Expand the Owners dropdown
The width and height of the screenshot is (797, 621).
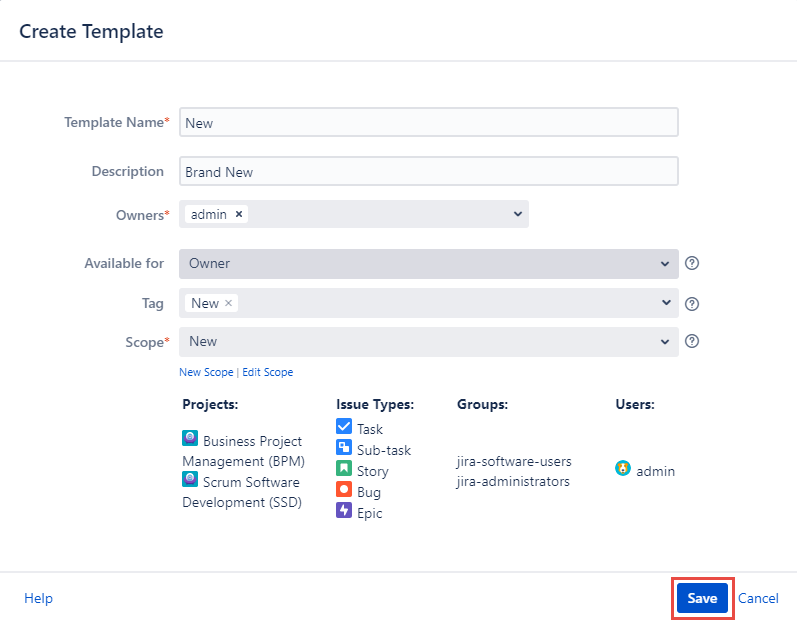pyautogui.click(x=517, y=214)
